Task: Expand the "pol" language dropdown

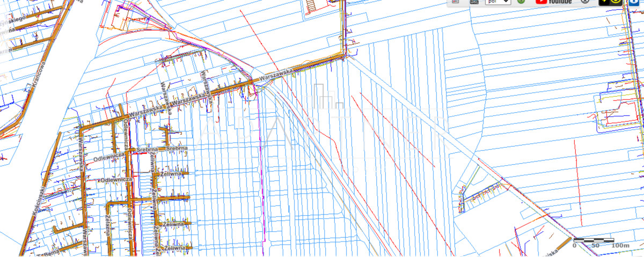Action: [497, 2]
